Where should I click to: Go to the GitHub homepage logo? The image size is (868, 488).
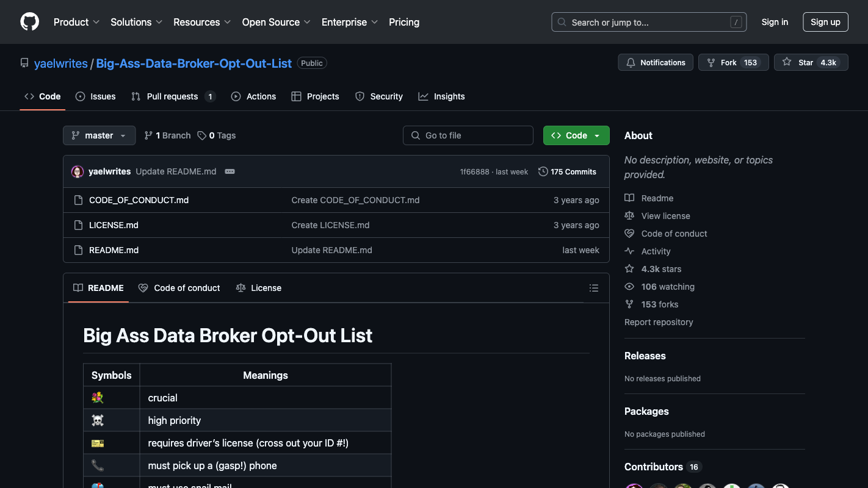click(x=29, y=22)
